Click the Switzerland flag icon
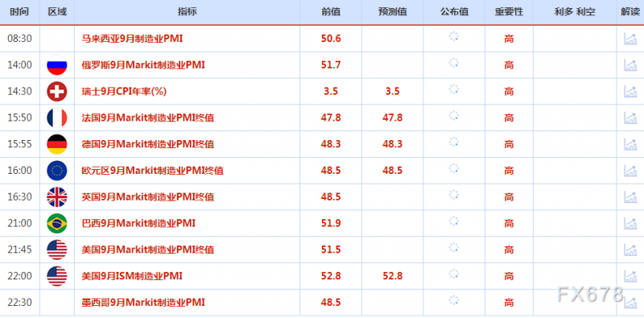This screenshot has height=318, width=644. (x=56, y=91)
